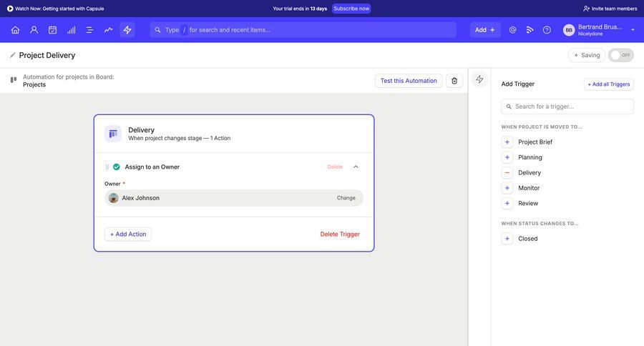Image resolution: width=644 pixels, height=346 pixels.
Task: Go to Contacts person icon
Action: coord(34,30)
